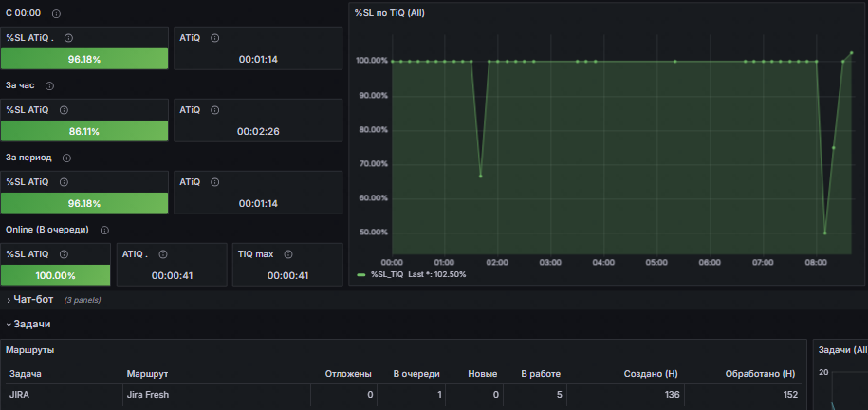Click the info icon of the ATiQ panel under Online (В очереди)
Screen dimensions: 868x410
[x=163, y=254]
